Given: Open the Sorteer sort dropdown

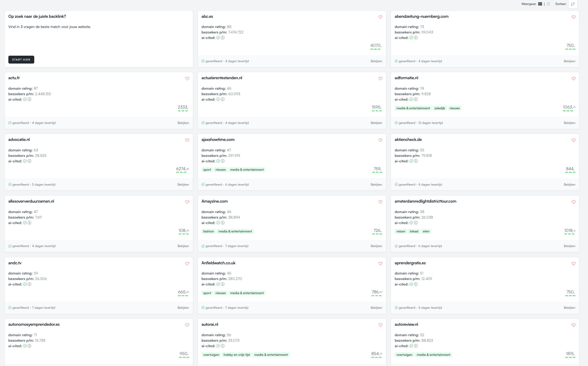Looking at the screenshot, I should tap(573, 4).
